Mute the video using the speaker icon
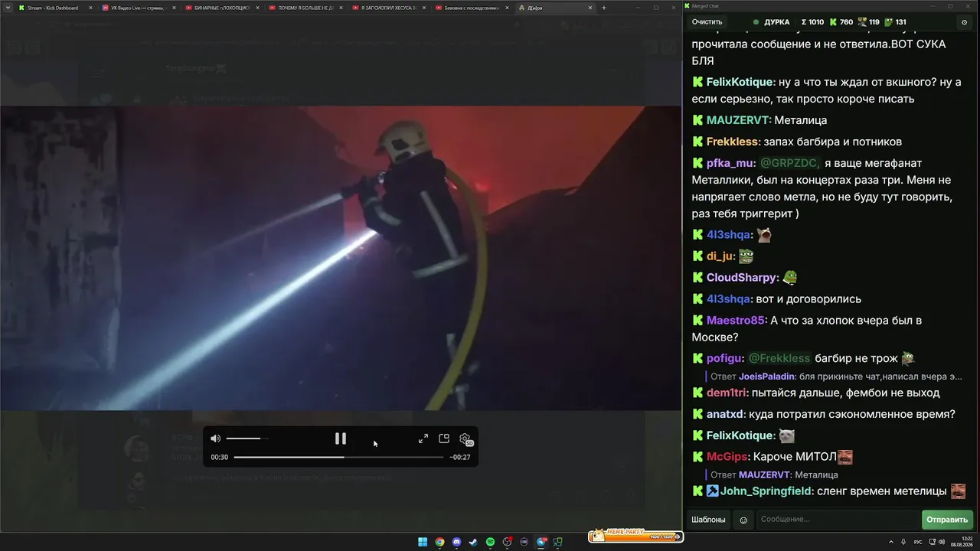The height and width of the screenshot is (551, 980). 216,439
